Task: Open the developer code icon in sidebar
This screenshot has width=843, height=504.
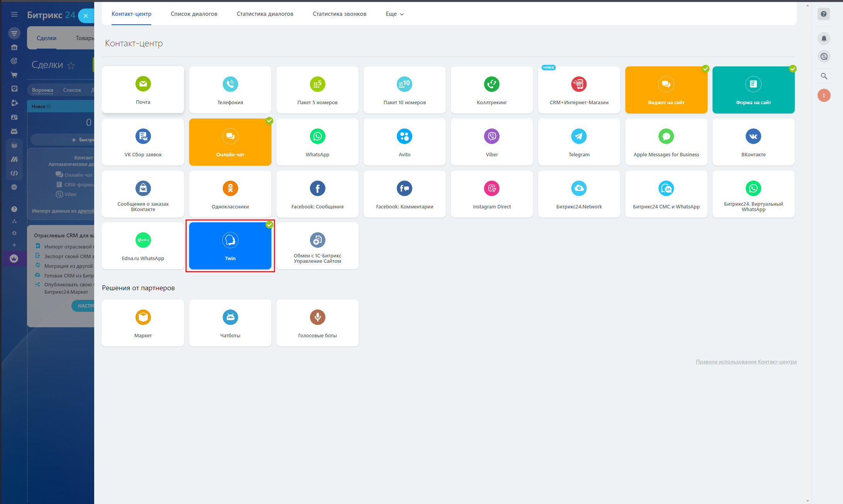Action: [x=14, y=173]
